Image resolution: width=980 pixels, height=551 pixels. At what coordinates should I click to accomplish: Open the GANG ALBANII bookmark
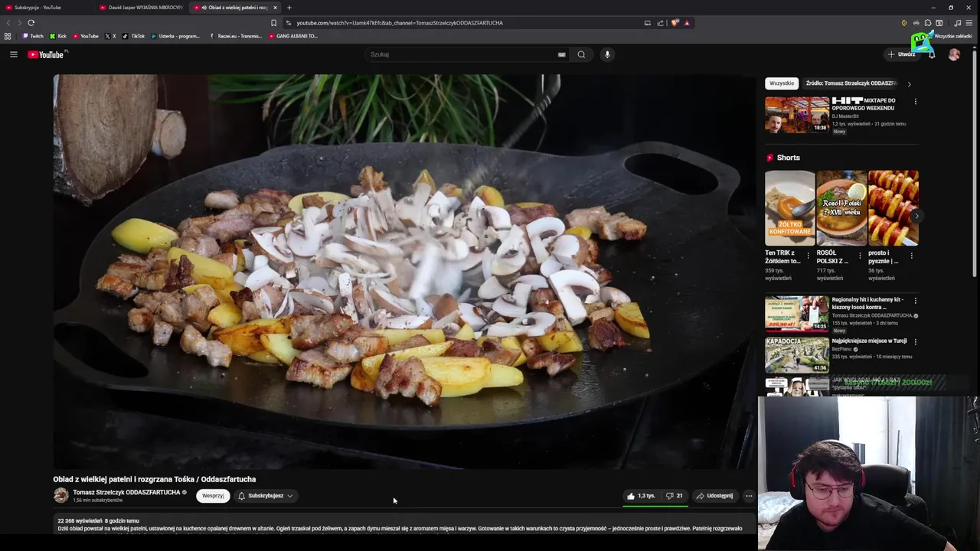pos(293,36)
